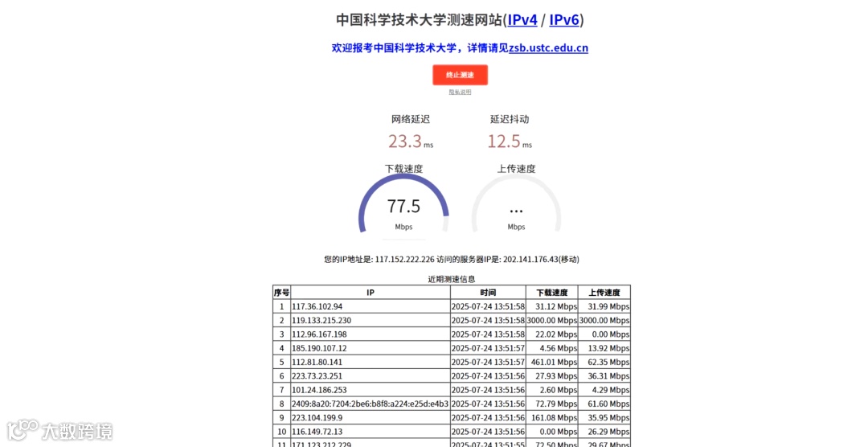Click download speed 161.08 Mbps
Screen dimensions: 868x447
point(554,417)
